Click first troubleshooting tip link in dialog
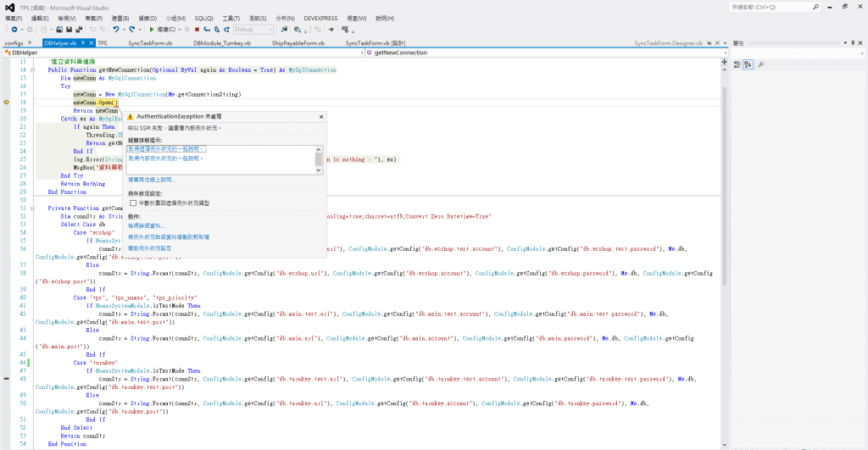Image resolution: width=868 pixels, height=450 pixels. click(x=167, y=149)
